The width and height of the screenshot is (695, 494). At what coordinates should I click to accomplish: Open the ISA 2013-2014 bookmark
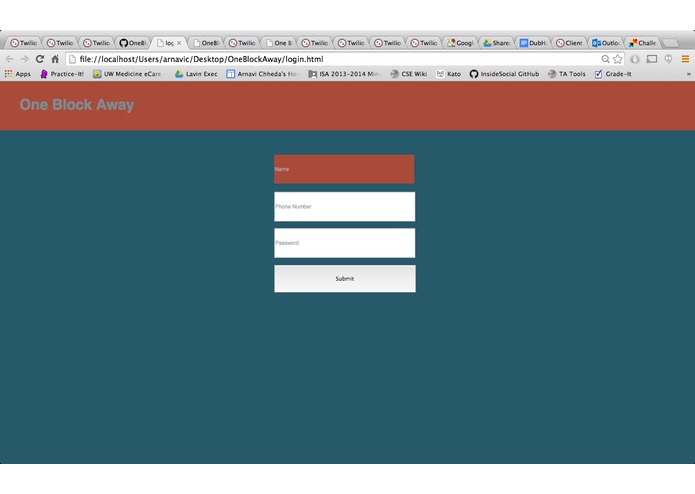point(345,74)
